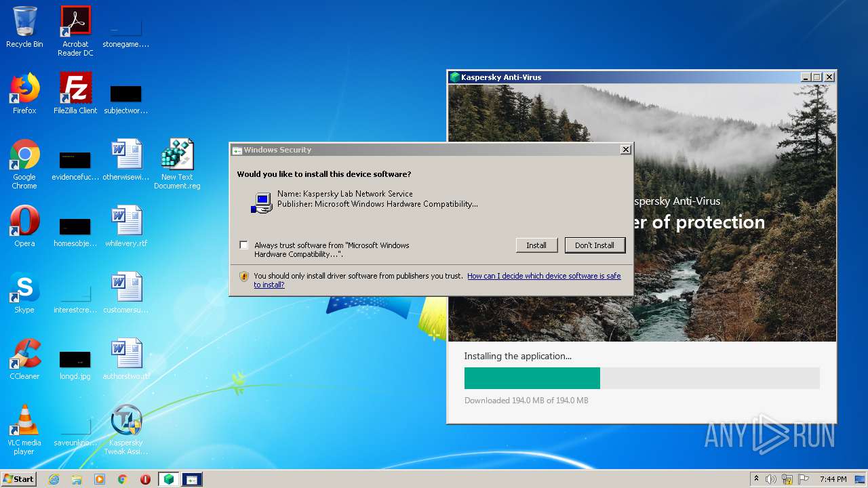
Task: Open the Action Center flag icon
Action: 804,479
